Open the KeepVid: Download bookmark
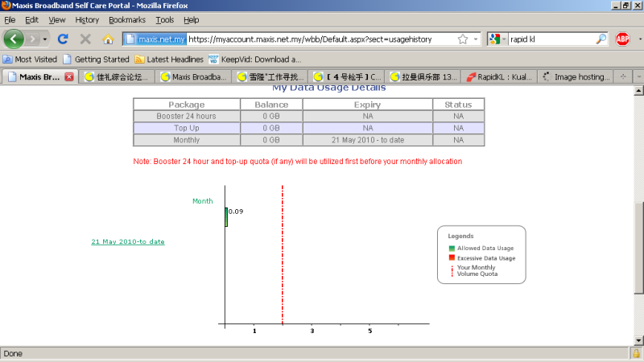This screenshot has height=362, width=644. (x=254, y=59)
